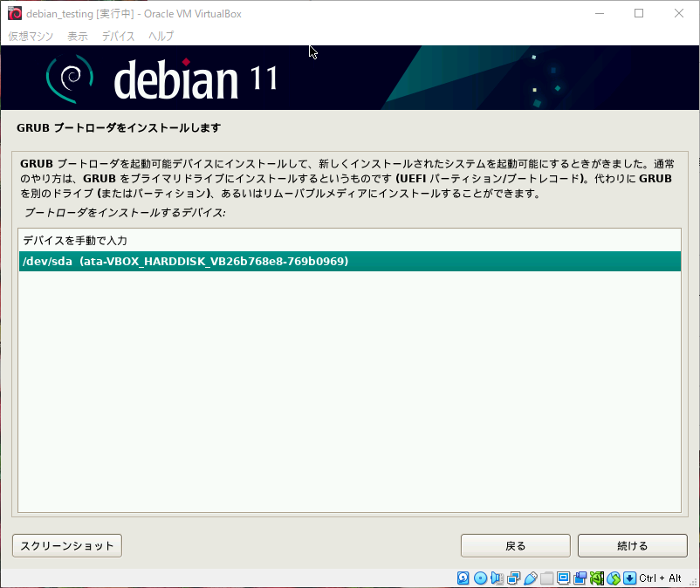Click the shared folders status icon
The height and width of the screenshot is (588, 700).
pos(547,578)
